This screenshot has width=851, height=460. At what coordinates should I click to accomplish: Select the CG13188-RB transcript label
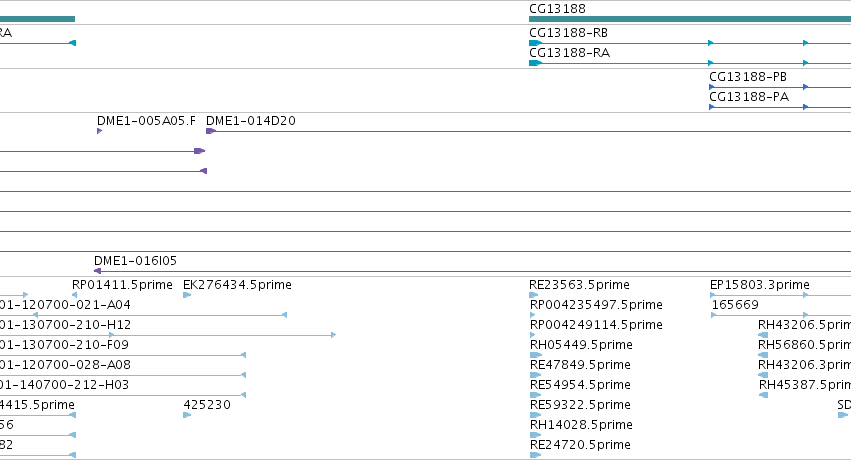[568, 33]
